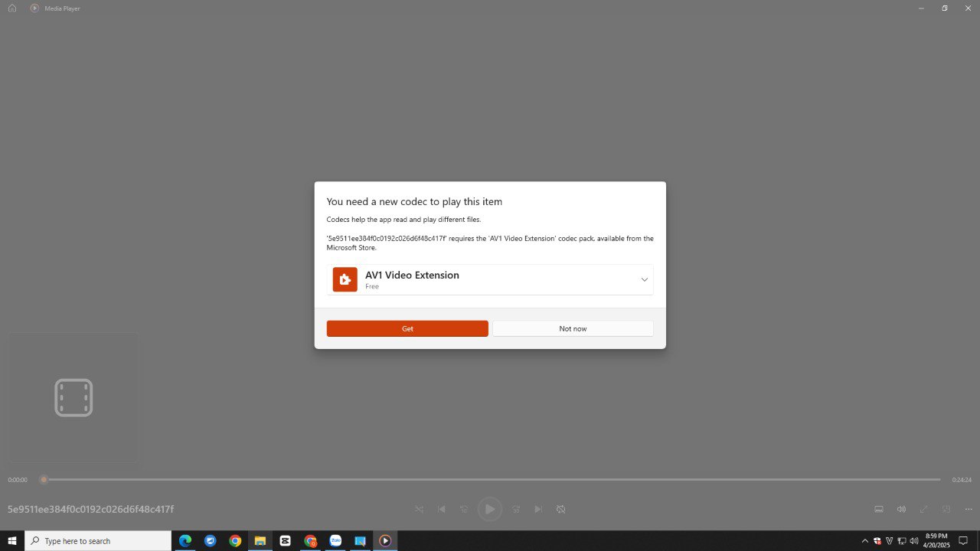Viewport: 980px width, 551px height.
Task: Open the subtitles and captions control
Action: click(879, 509)
